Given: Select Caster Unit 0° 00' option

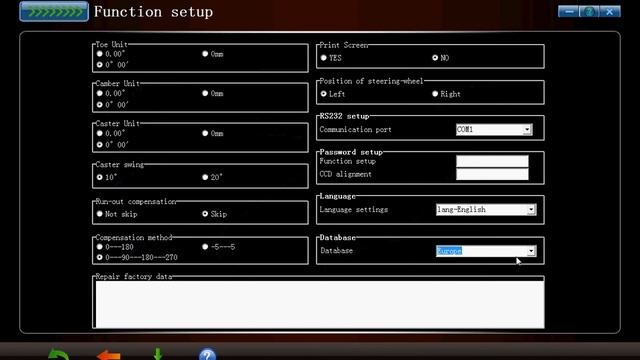Looking at the screenshot, I should [100, 145].
